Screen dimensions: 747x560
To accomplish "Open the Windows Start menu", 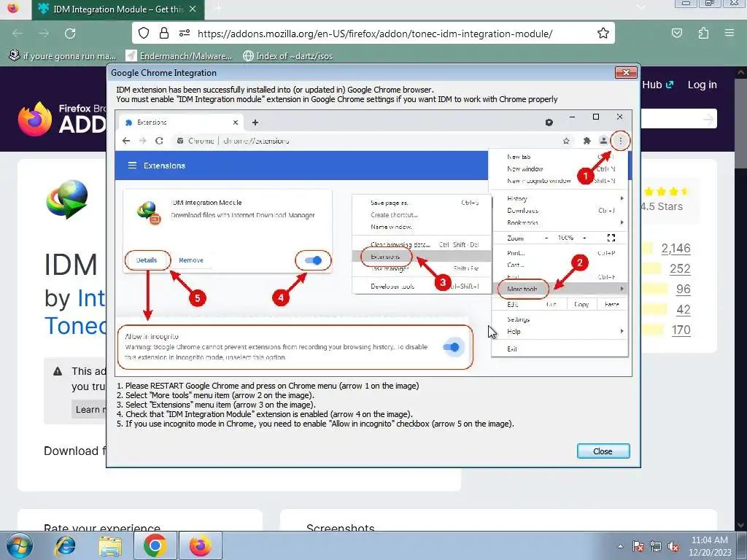I will pyautogui.click(x=19, y=545).
